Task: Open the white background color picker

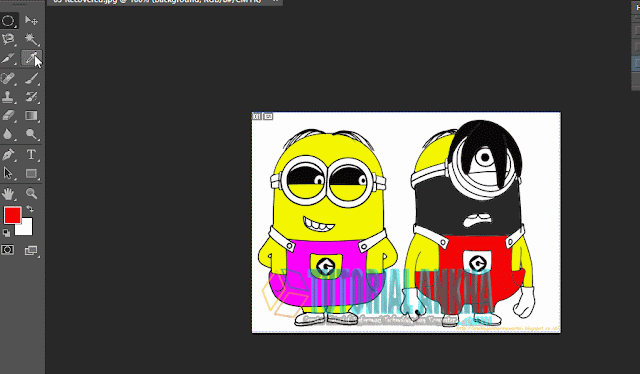Action: 27,230
